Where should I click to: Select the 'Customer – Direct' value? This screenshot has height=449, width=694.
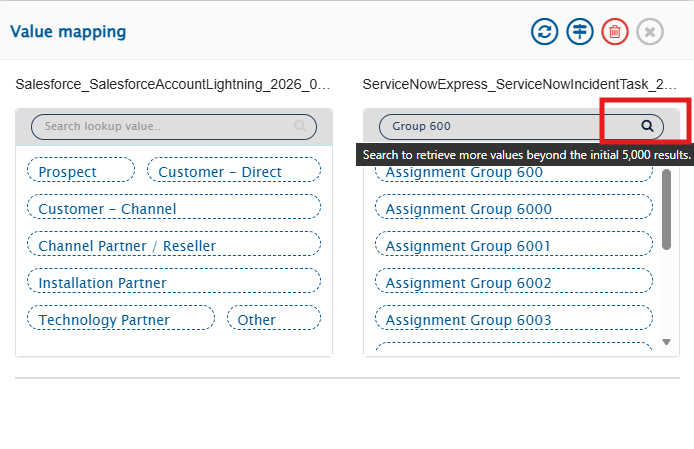233,172
